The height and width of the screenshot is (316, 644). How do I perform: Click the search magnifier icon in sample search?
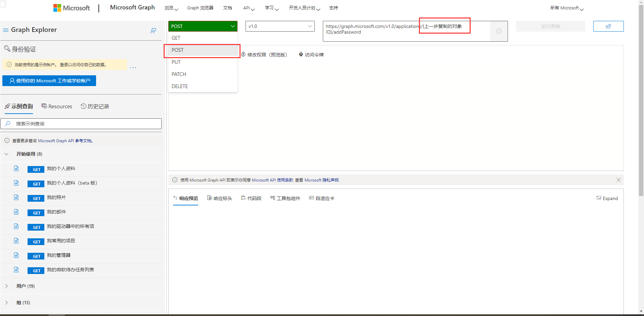pyautogui.click(x=8, y=123)
